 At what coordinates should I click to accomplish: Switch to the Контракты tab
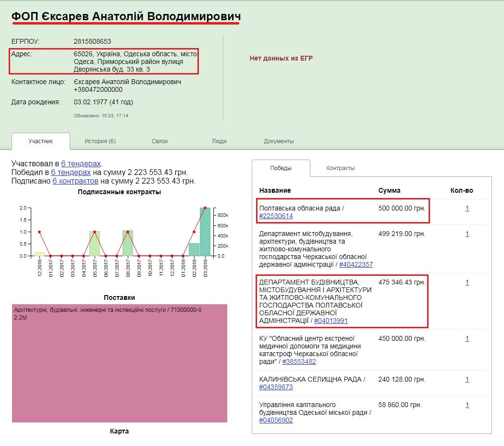click(340, 168)
